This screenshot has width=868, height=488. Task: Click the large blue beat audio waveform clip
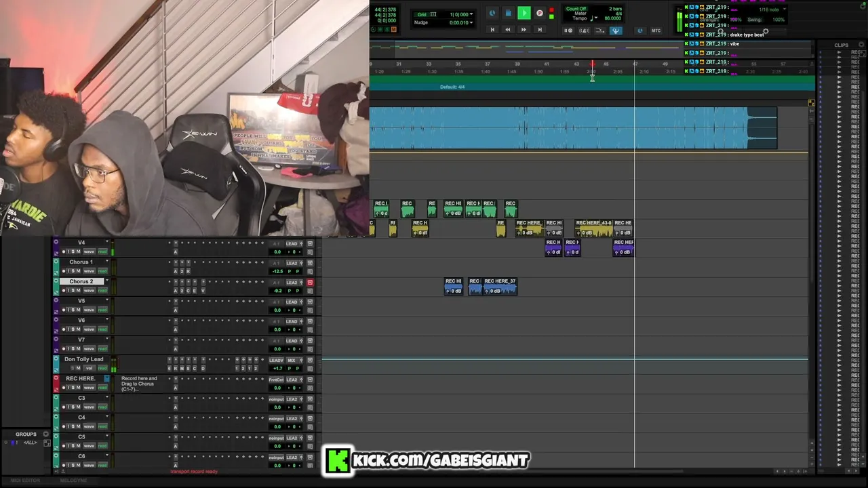[573, 127]
